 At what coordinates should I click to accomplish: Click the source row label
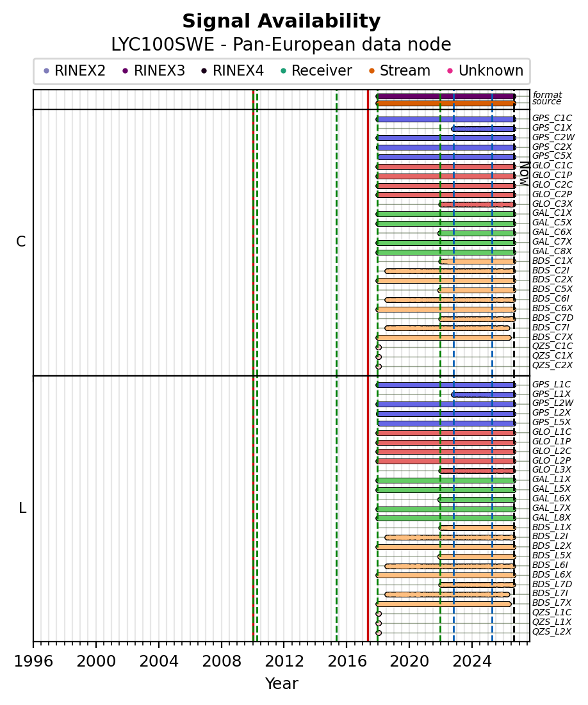point(546,102)
